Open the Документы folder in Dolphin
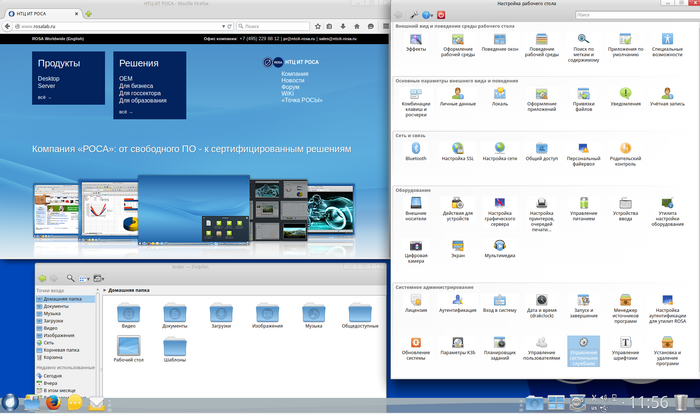Image resolution: width=700 pixels, height=414 pixels. [175, 314]
